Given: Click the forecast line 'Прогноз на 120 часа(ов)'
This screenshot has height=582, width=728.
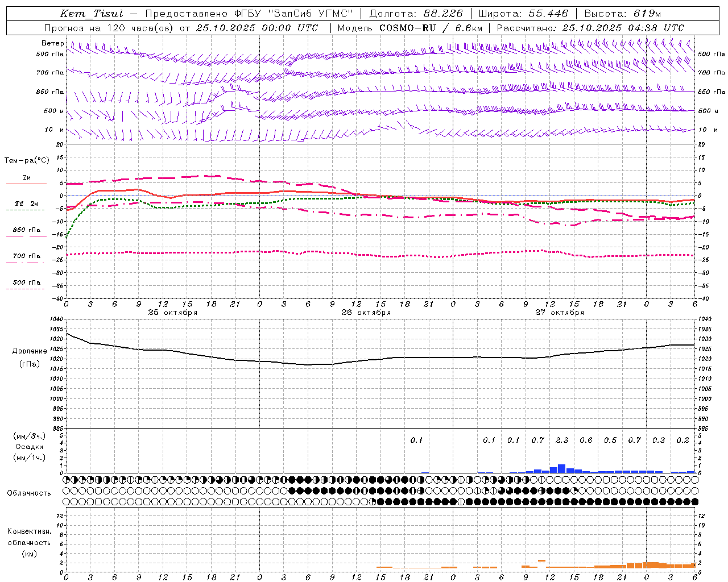Looking at the screenshot, I should pos(109,28).
